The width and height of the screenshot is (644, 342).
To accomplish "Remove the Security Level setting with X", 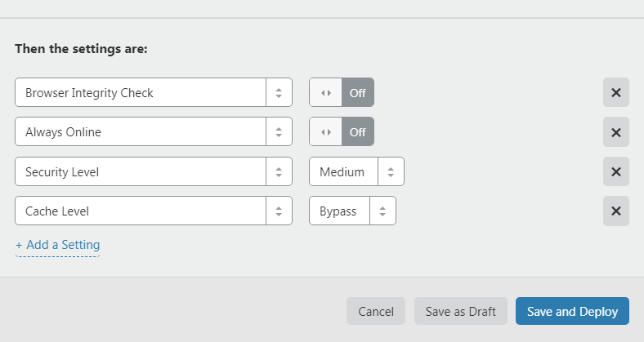I will 615,171.
